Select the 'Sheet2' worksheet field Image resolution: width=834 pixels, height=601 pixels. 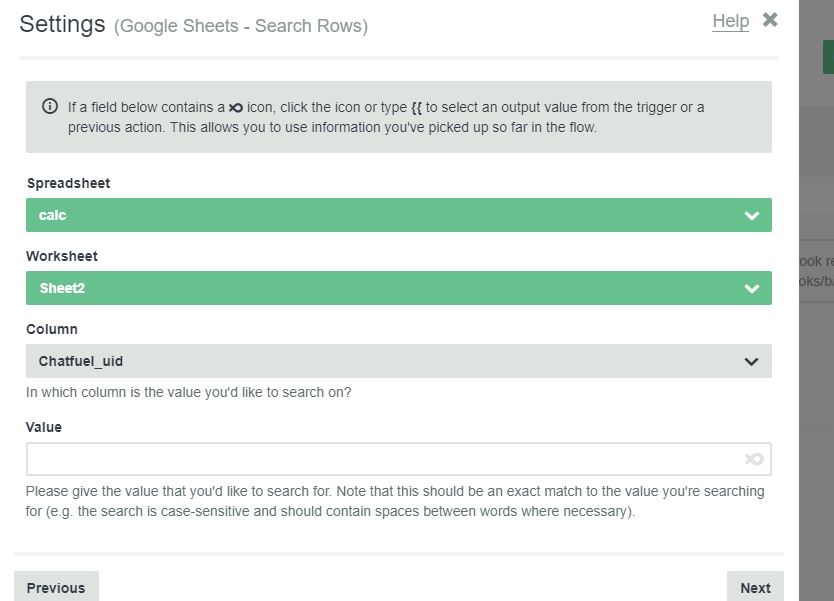(380, 288)
